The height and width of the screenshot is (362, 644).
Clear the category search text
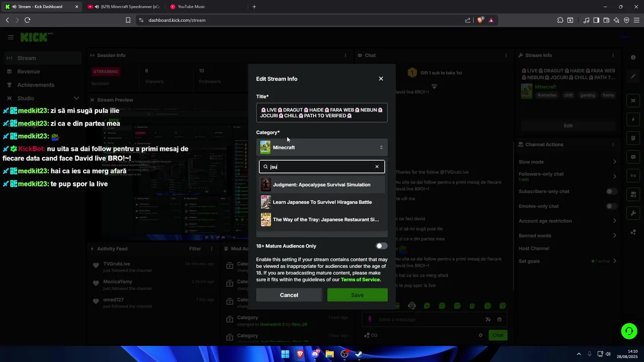click(x=377, y=167)
